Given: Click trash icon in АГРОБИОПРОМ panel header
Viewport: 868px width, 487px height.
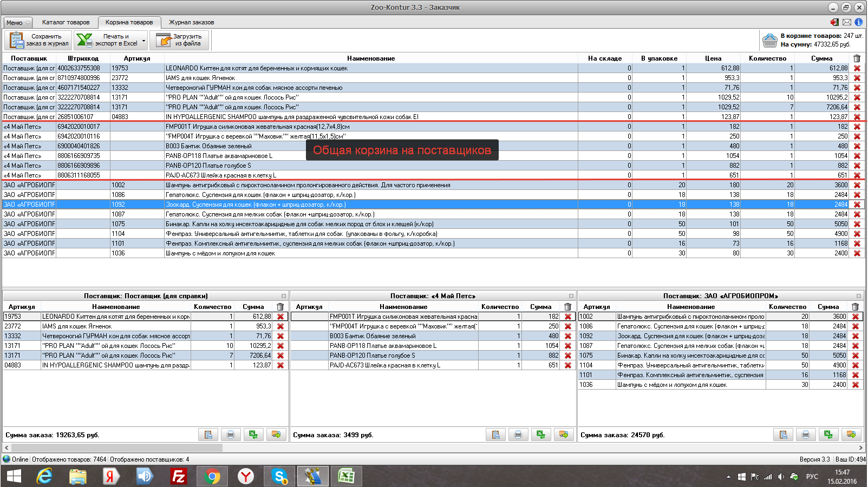Looking at the screenshot, I should coord(855,306).
